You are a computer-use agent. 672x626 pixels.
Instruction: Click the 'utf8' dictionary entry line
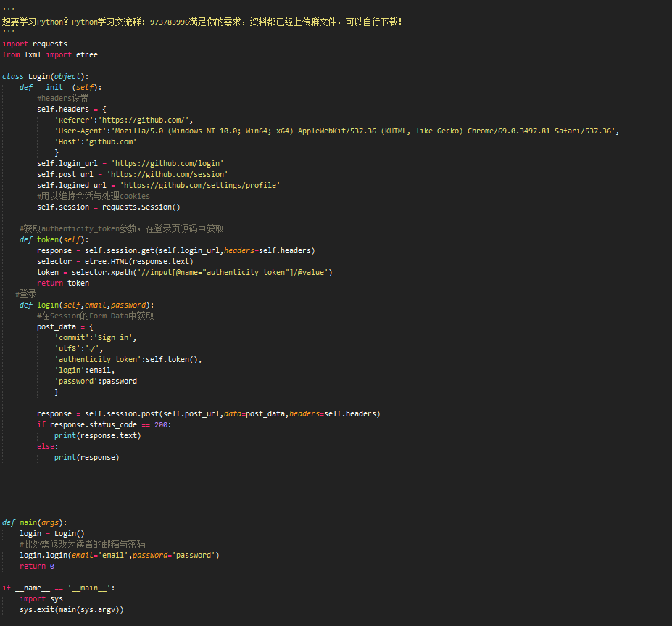79,349
